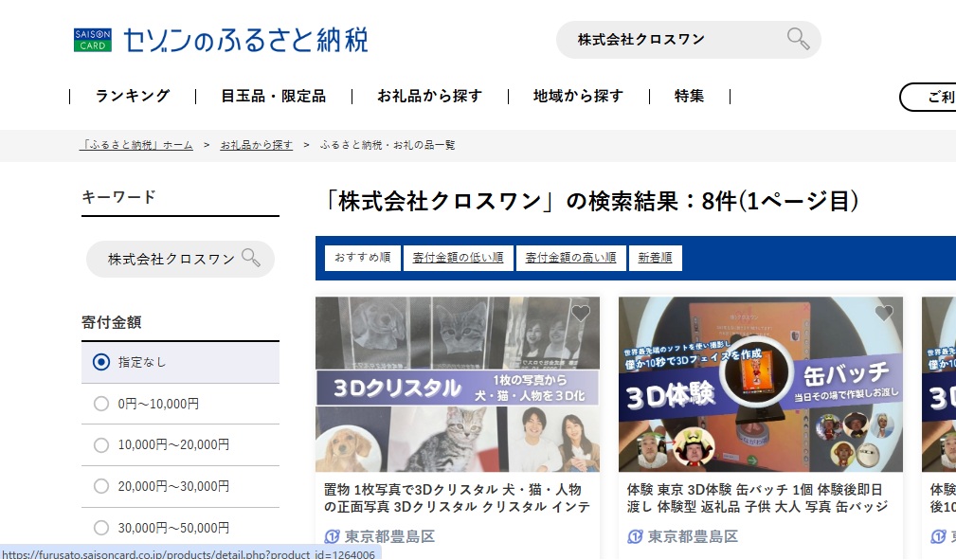The width and height of the screenshot is (956, 560).
Task: Click heart icon on 3D体験 缶バッチ product
Action: [x=883, y=314]
